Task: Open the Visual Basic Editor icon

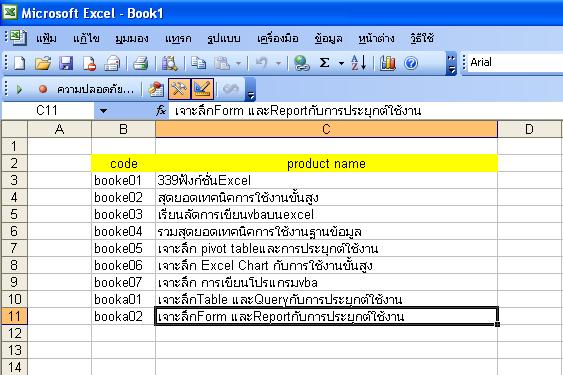Action: pyautogui.click(x=156, y=89)
